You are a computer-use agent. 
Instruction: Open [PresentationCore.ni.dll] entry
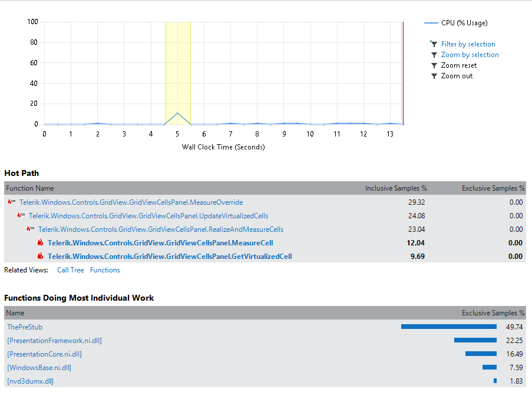(x=44, y=354)
